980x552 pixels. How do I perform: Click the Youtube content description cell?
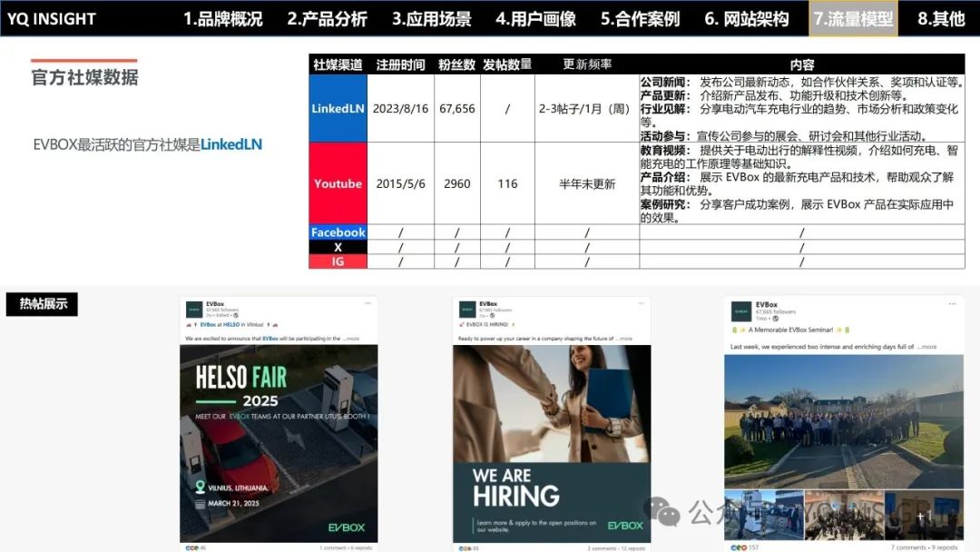coord(802,183)
